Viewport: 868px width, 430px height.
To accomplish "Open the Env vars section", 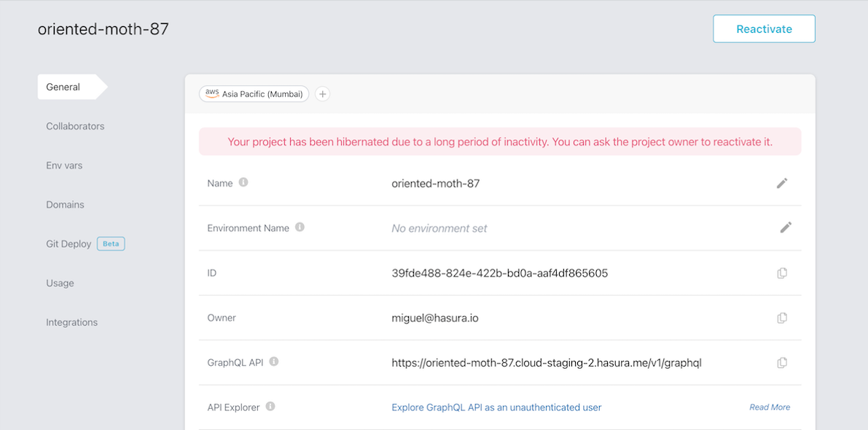I will pos(64,165).
